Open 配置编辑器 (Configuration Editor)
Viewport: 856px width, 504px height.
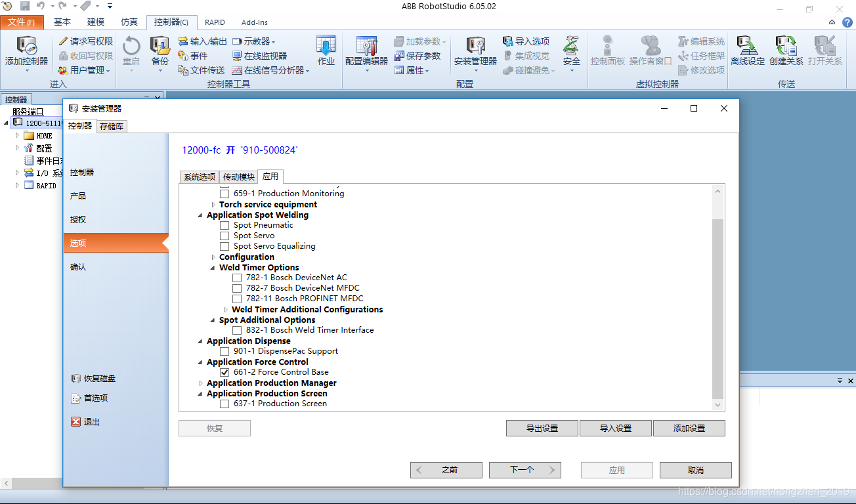click(366, 52)
